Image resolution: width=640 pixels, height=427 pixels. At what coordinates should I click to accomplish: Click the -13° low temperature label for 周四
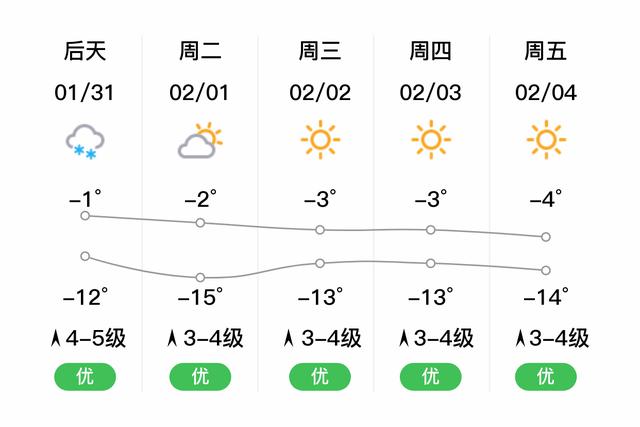tap(431, 296)
